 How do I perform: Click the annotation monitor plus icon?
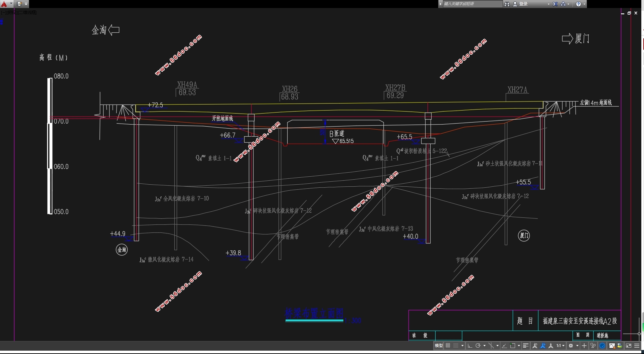pos(584,346)
